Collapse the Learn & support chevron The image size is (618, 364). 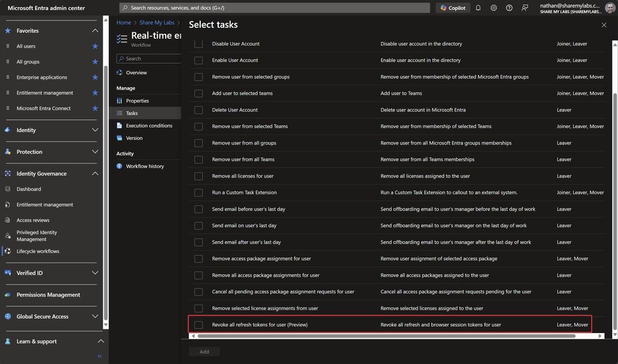point(101,342)
